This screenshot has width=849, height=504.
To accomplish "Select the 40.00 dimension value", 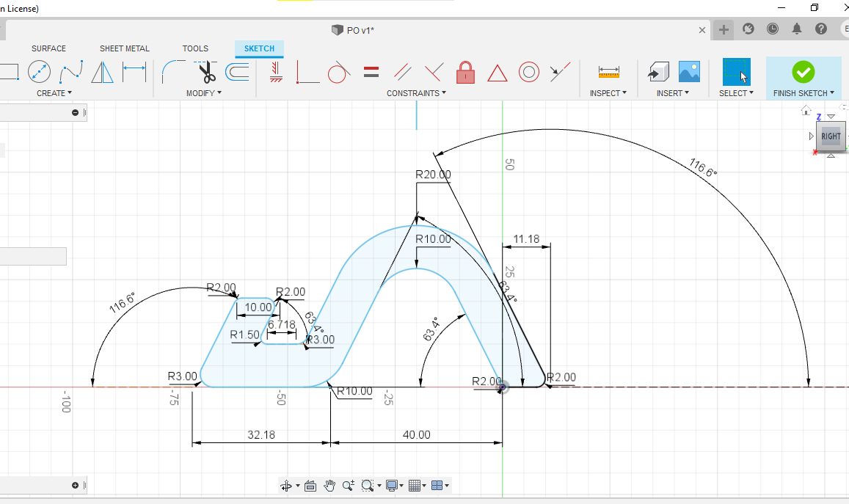I will [x=416, y=435].
